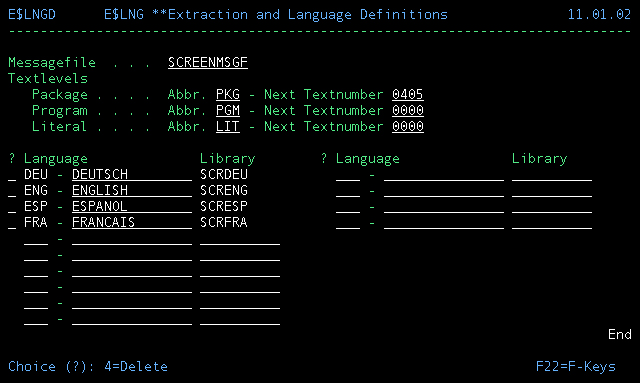Viewport: 640px width, 383px height.
Task: Edit the FRANCAIS language name field
Action: pyautogui.click(x=132, y=222)
